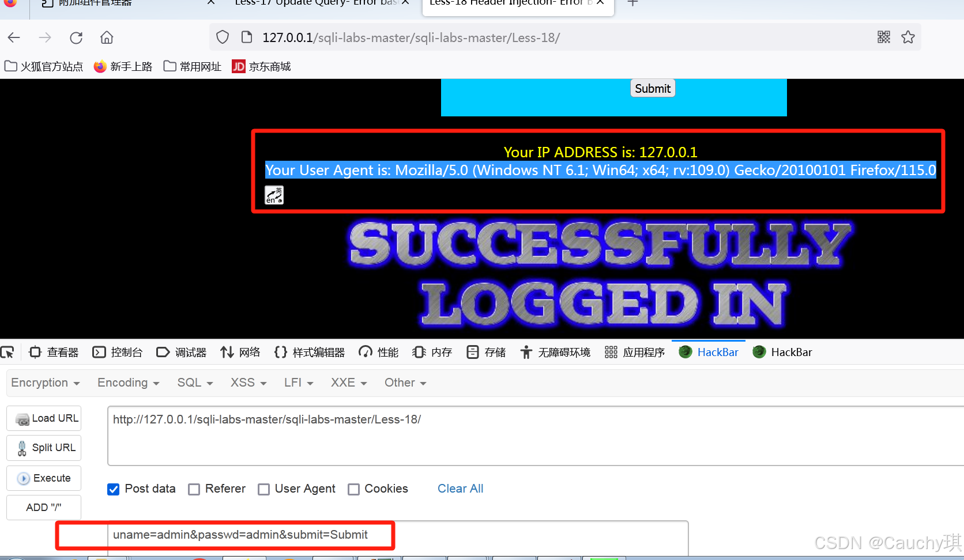
Task: Switch to the Less-17 browser tab
Action: (311, 3)
